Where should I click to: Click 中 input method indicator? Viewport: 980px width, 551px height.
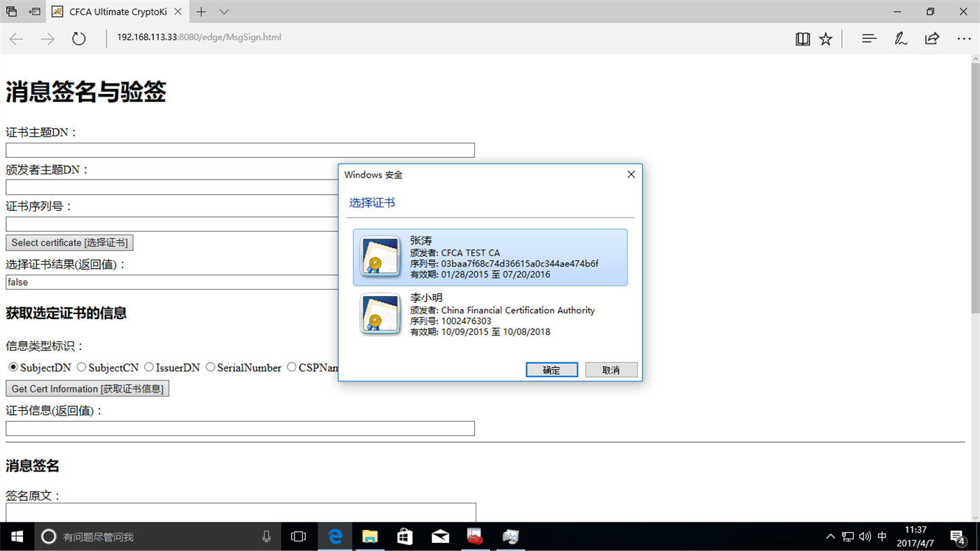(x=883, y=537)
